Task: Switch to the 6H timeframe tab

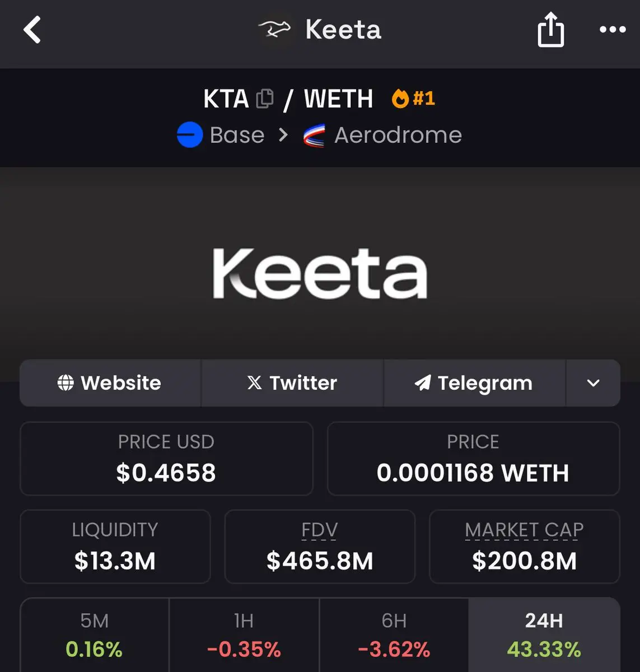Action: pyautogui.click(x=394, y=635)
